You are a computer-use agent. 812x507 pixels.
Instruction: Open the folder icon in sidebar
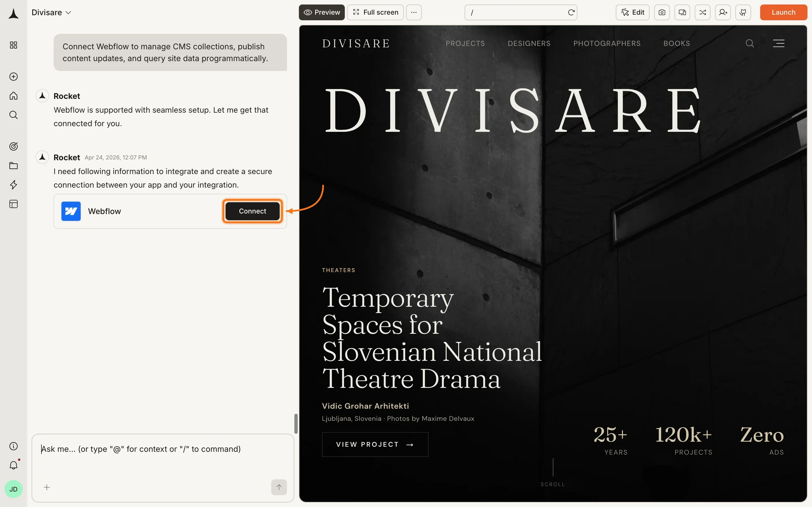click(x=14, y=166)
